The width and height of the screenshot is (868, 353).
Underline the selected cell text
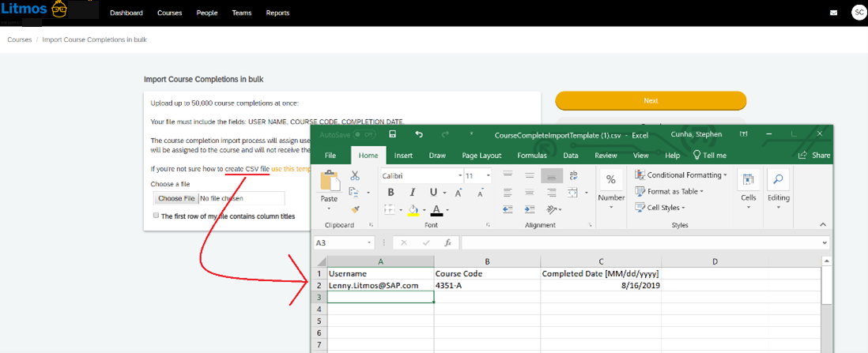click(x=432, y=193)
